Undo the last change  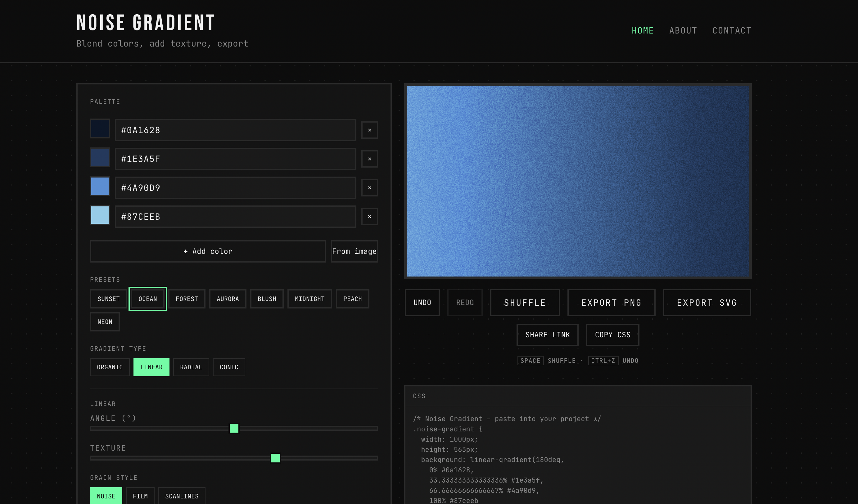[x=422, y=303]
